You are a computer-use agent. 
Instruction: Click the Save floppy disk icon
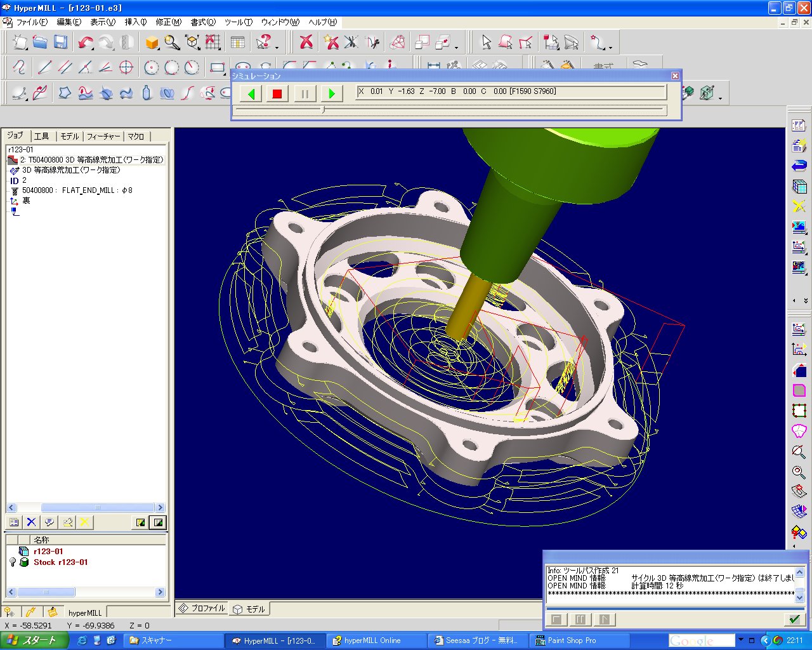point(61,43)
